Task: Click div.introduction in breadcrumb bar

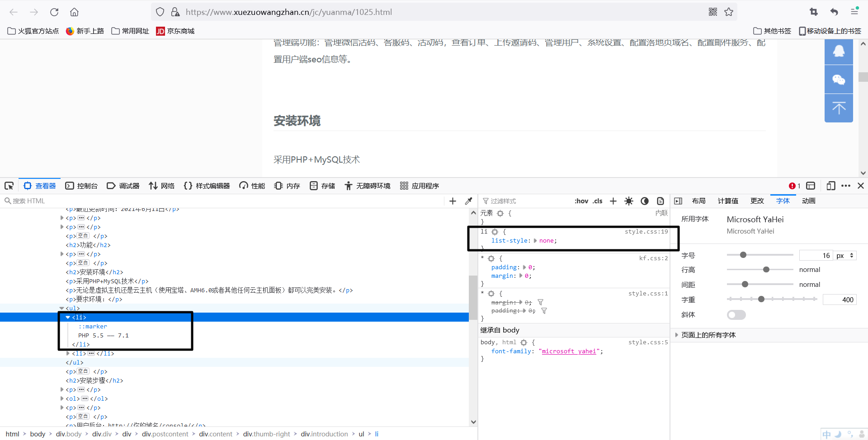Action: pos(324,434)
